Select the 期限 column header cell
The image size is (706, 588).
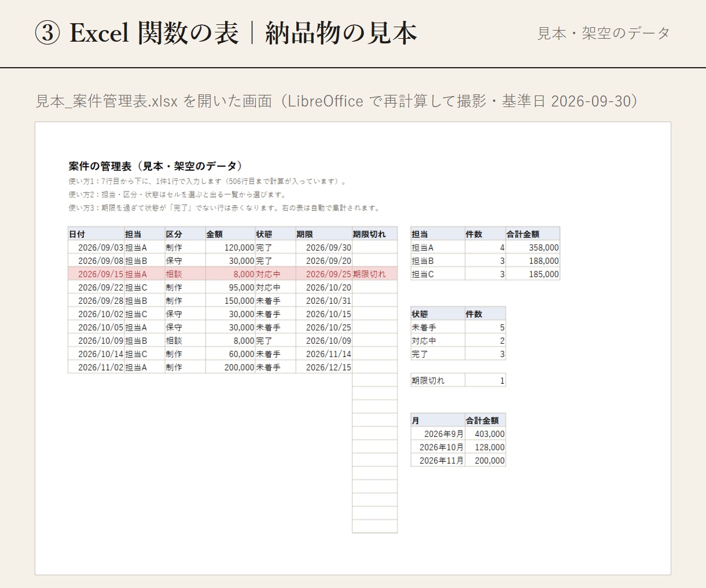324,234
